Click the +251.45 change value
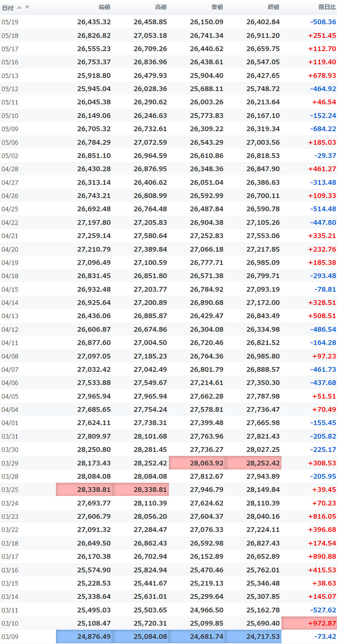 (322, 36)
